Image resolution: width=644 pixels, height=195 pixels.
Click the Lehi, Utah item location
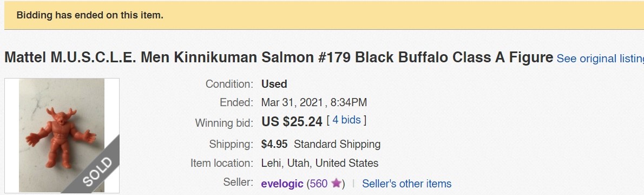[319, 163]
